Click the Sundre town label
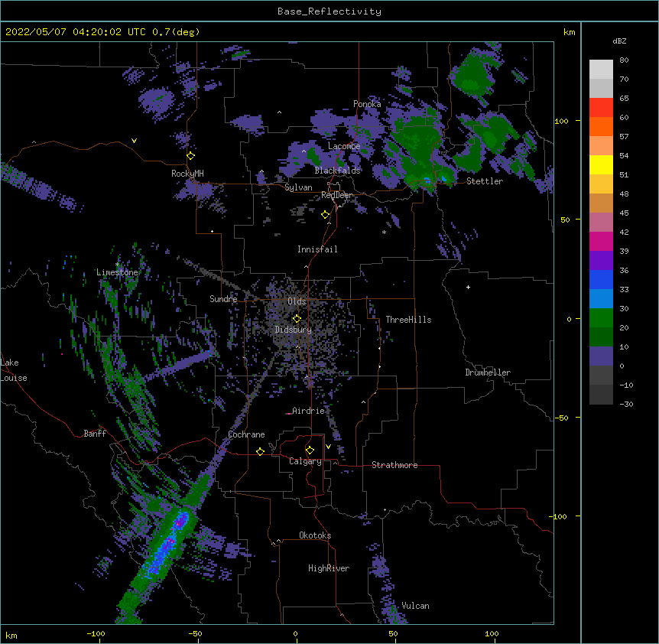This screenshot has width=659, height=644. tap(223, 299)
